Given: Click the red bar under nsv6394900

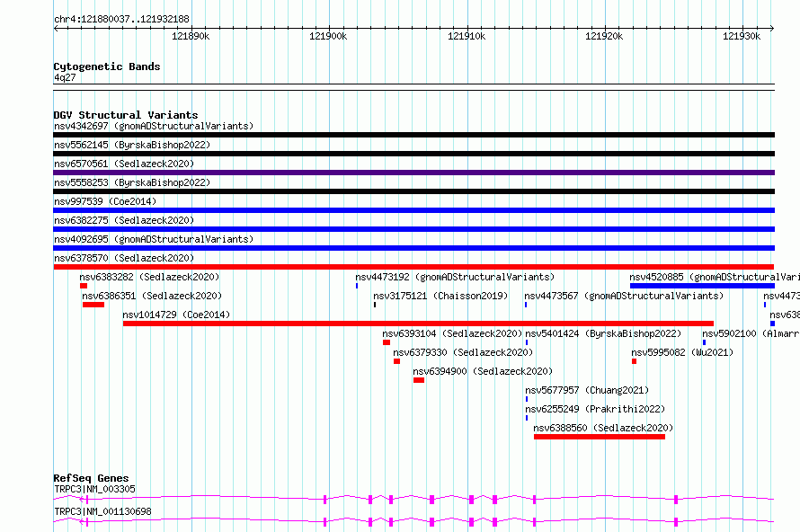Looking at the screenshot, I should click(x=419, y=380).
